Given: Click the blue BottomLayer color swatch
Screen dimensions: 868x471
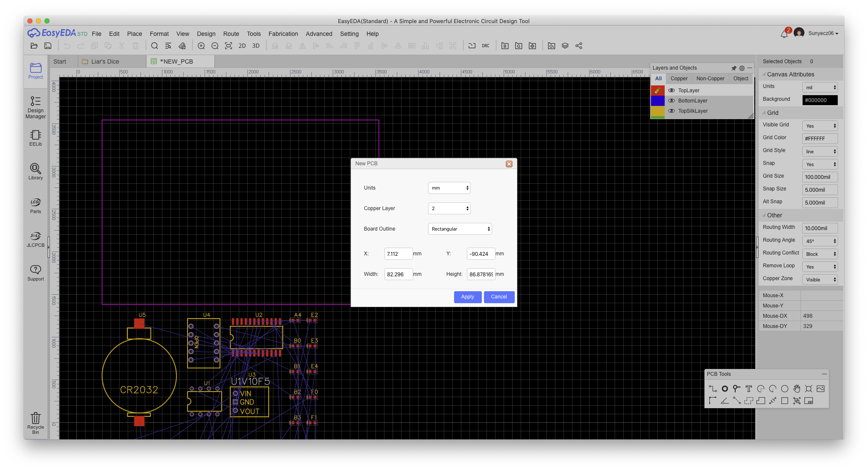Looking at the screenshot, I should [x=657, y=101].
